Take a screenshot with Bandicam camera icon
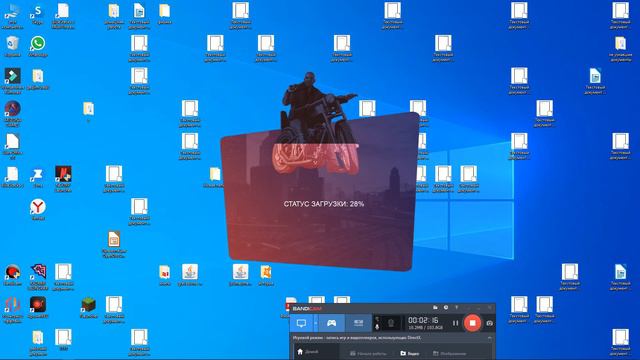Viewport: 640px width, 360px height. 489,323
